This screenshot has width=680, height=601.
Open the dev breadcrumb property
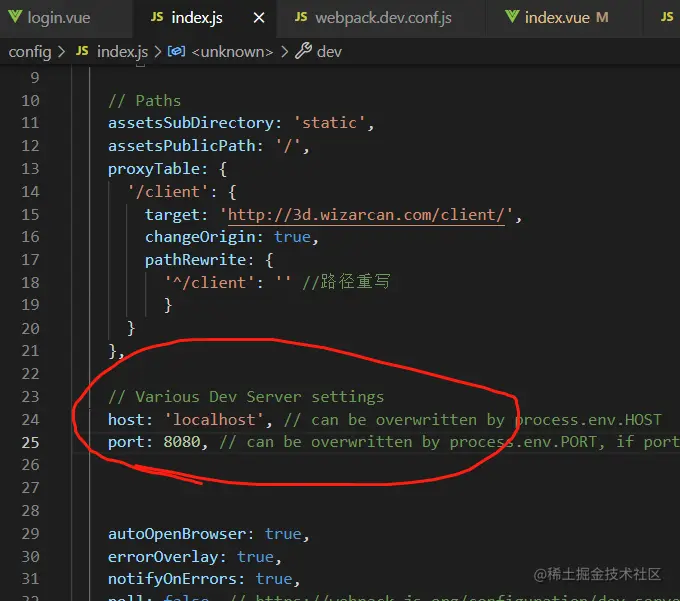tap(329, 52)
